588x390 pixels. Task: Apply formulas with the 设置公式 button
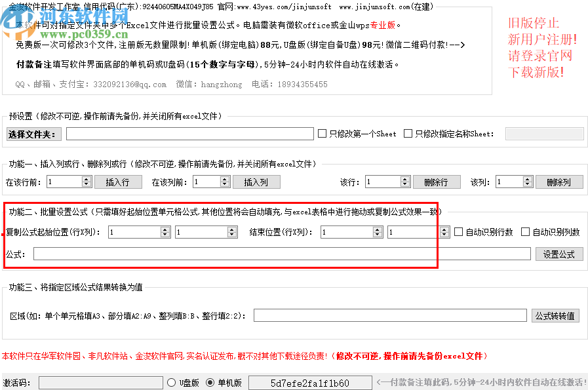559,254
